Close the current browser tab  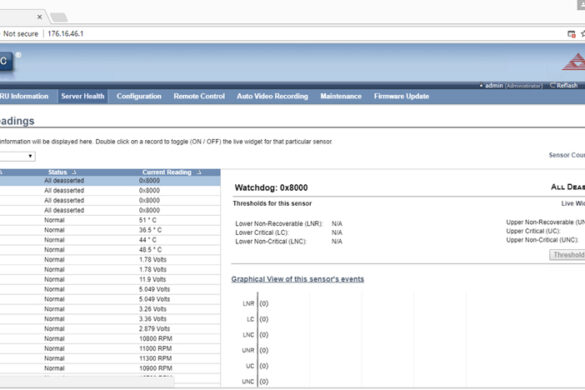(40, 17)
